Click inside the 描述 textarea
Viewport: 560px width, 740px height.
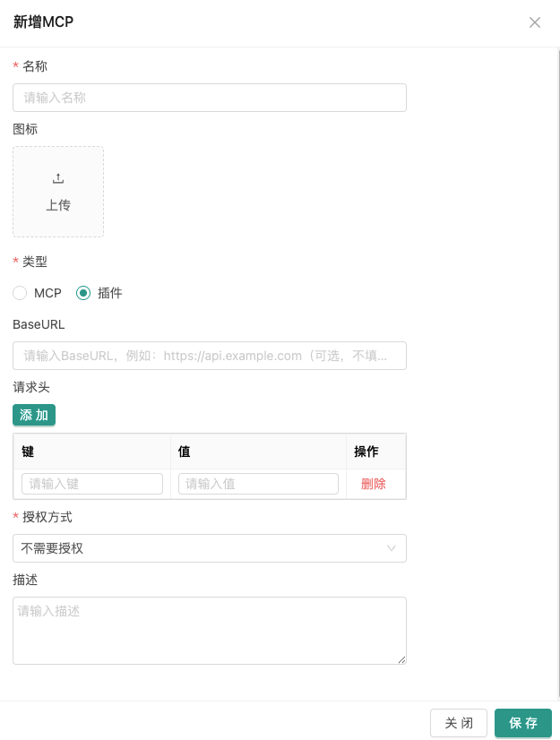pos(209,630)
